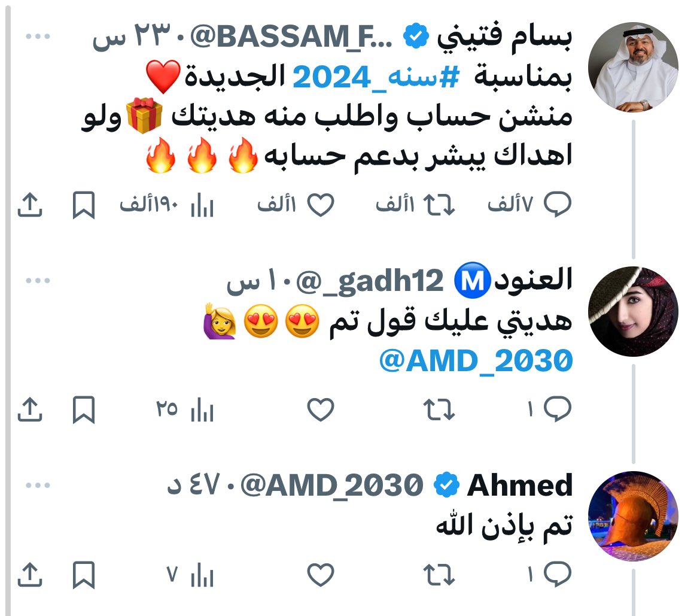This screenshot has height=616, width=700.
Task: Open replies on Bassam Fatini's tweet
Action: [558, 205]
